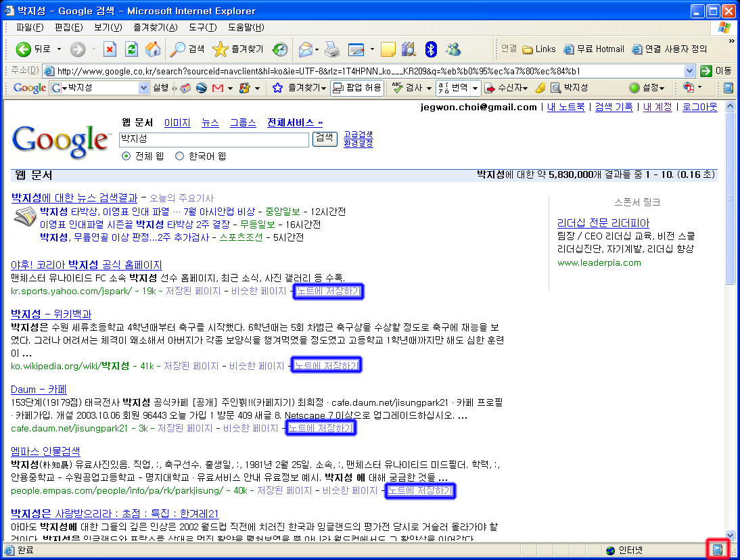The width and height of the screenshot is (740, 560).
Task: Click the green 이동 go arrow
Action: click(x=716, y=71)
